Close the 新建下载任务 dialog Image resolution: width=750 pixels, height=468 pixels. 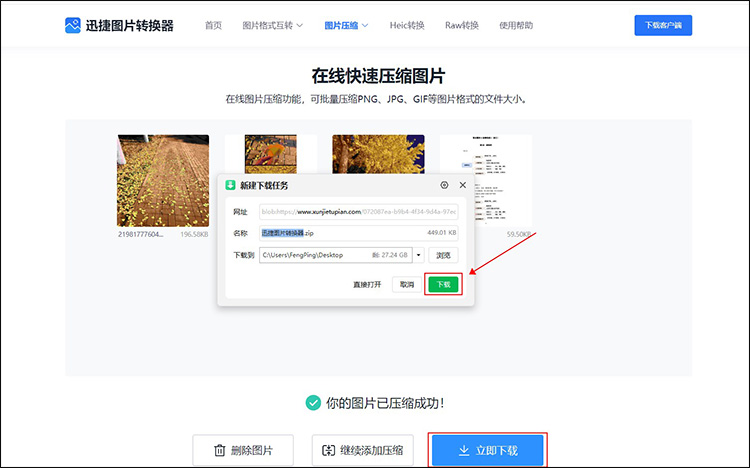[x=463, y=185]
